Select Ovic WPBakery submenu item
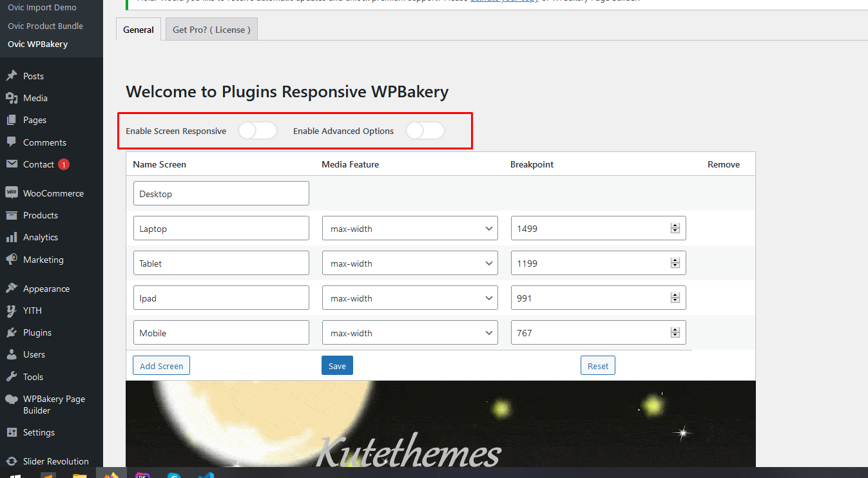This screenshot has width=868, height=478. click(37, 44)
